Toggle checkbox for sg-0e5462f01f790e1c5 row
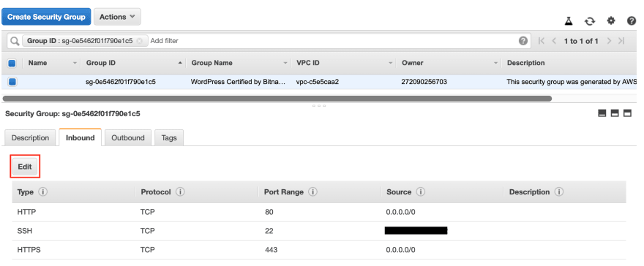The height and width of the screenshot is (266, 644). tap(12, 82)
